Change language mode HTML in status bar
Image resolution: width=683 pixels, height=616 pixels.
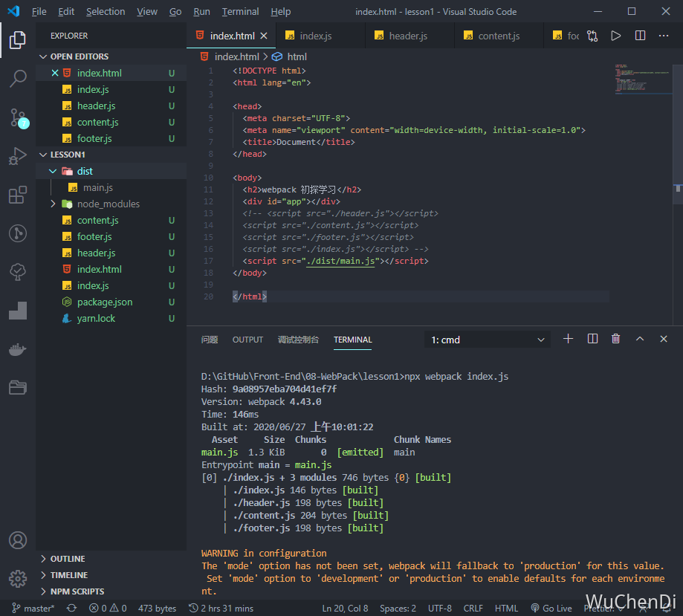point(506,608)
